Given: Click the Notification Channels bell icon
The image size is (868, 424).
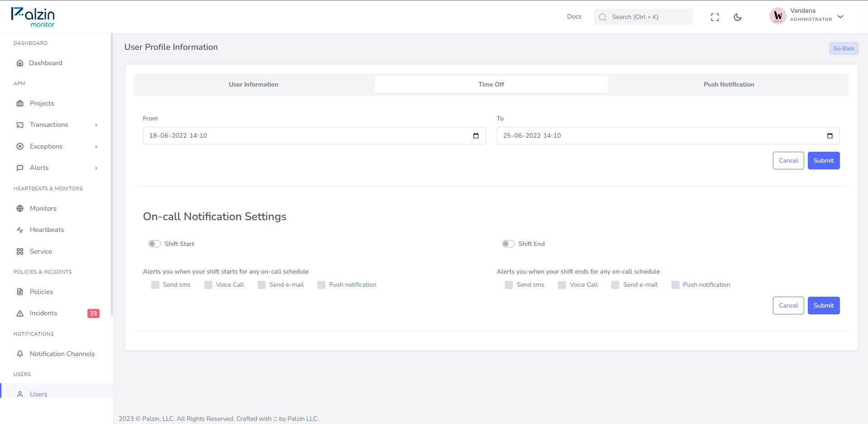Looking at the screenshot, I should pyautogui.click(x=20, y=354).
